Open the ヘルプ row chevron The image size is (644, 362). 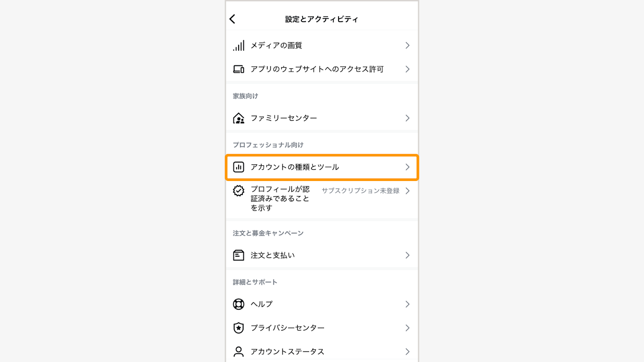click(x=407, y=304)
